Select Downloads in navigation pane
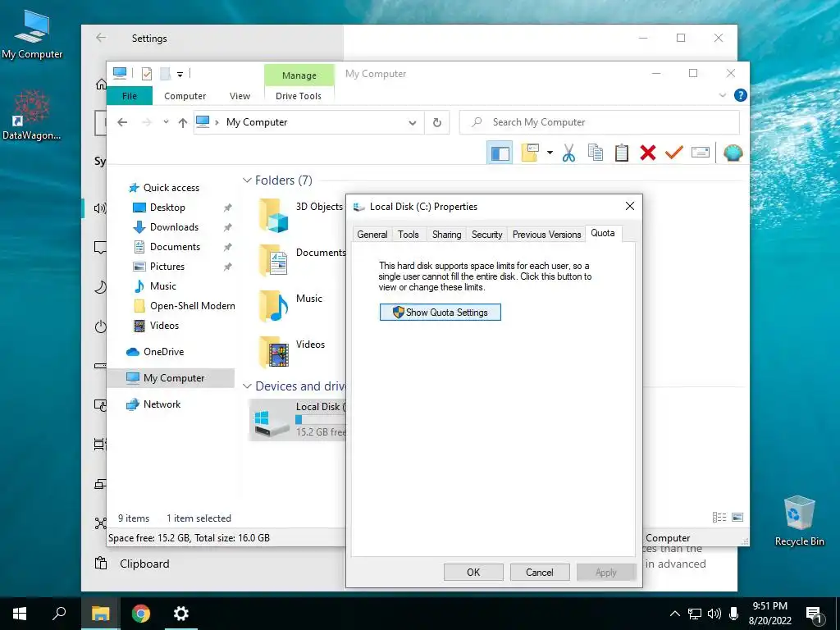840x630 pixels. (x=174, y=227)
